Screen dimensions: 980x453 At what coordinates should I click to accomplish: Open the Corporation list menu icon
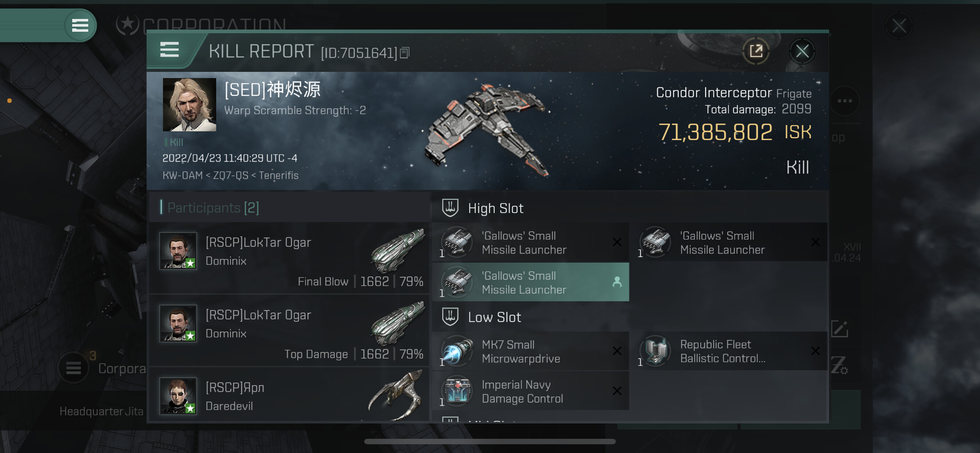click(x=73, y=368)
